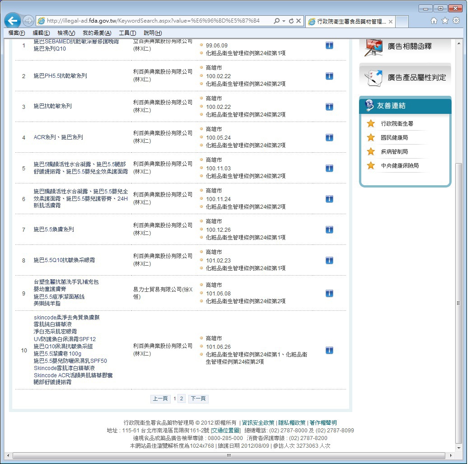Open info icon for 施巴抗乾敏系列 row
Image resolution: width=476 pixels, height=464 pixels.
[x=329, y=107]
